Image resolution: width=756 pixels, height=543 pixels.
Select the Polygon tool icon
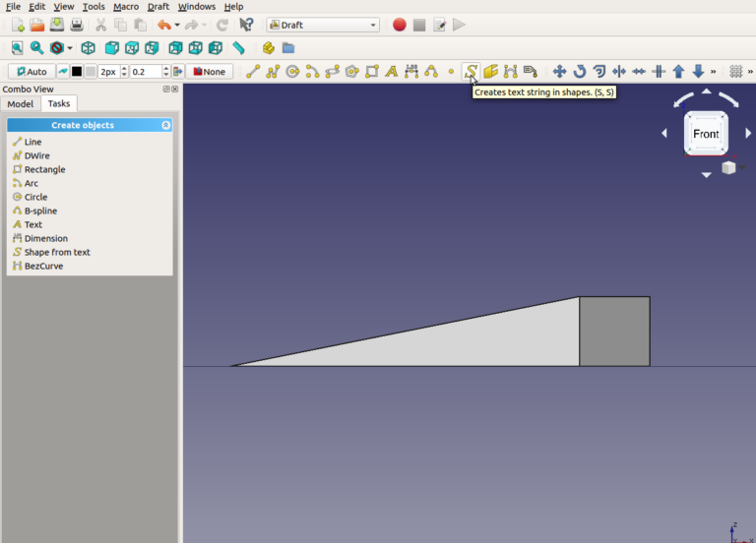351,72
